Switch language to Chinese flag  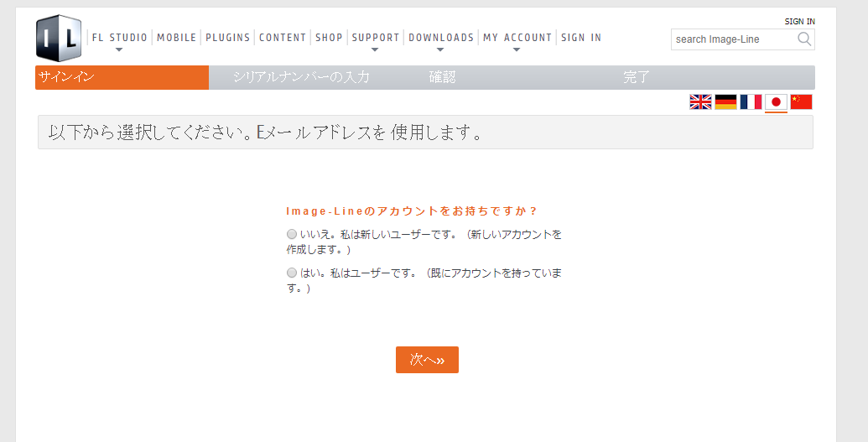(x=801, y=102)
